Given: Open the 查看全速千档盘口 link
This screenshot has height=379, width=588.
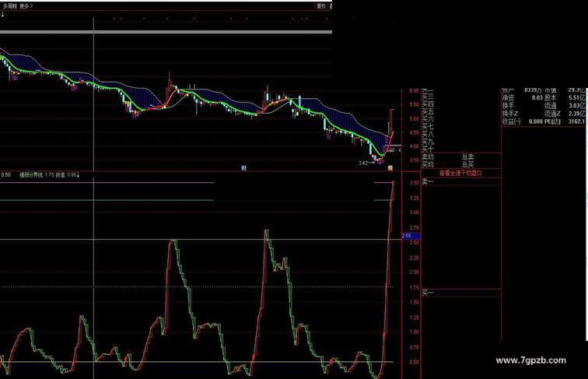Looking at the screenshot, I should coord(460,173).
